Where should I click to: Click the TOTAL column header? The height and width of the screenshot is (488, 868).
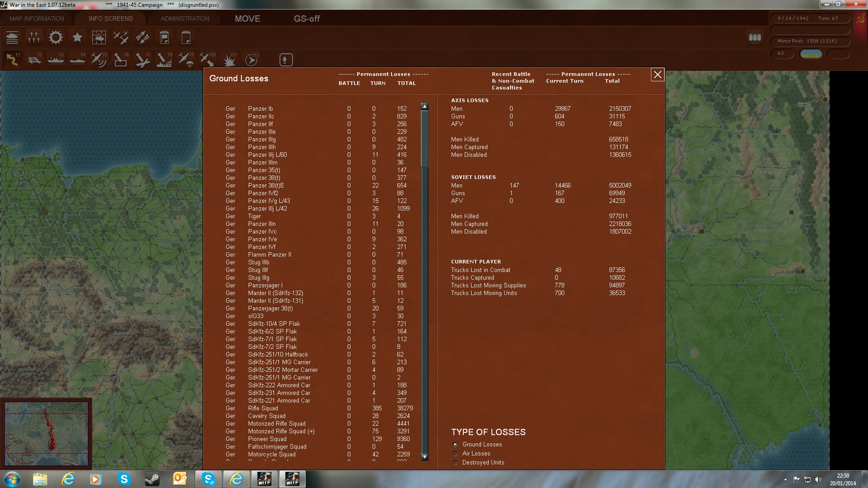pyautogui.click(x=406, y=83)
